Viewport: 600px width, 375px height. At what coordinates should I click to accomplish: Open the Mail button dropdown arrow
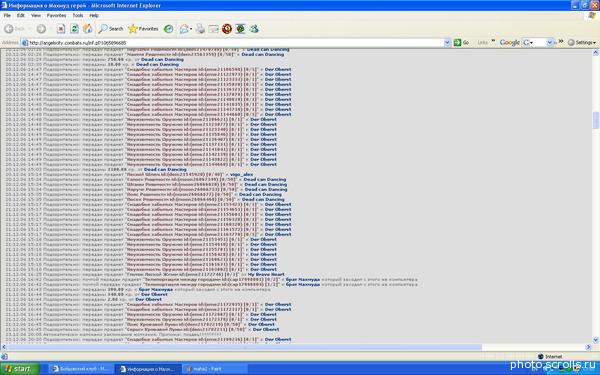point(191,29)
